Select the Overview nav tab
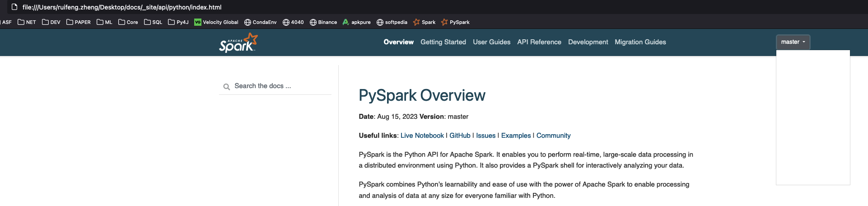868x206 pixels. tap(398, 42)
